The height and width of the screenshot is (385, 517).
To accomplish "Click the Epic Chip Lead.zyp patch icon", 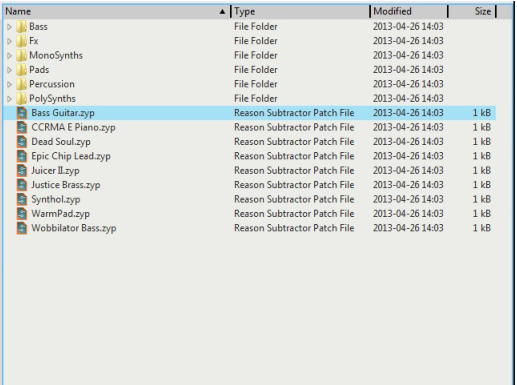I will point(22,156).
